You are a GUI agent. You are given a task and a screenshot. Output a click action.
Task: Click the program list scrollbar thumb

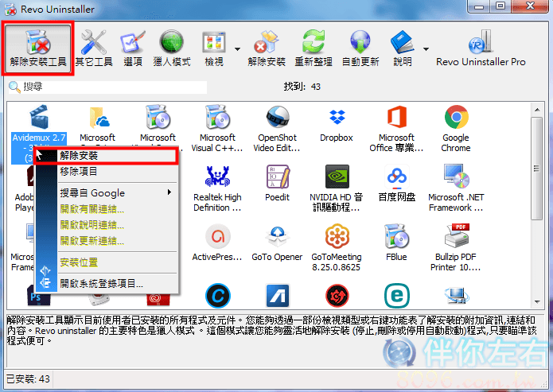(x=537, y=169)
